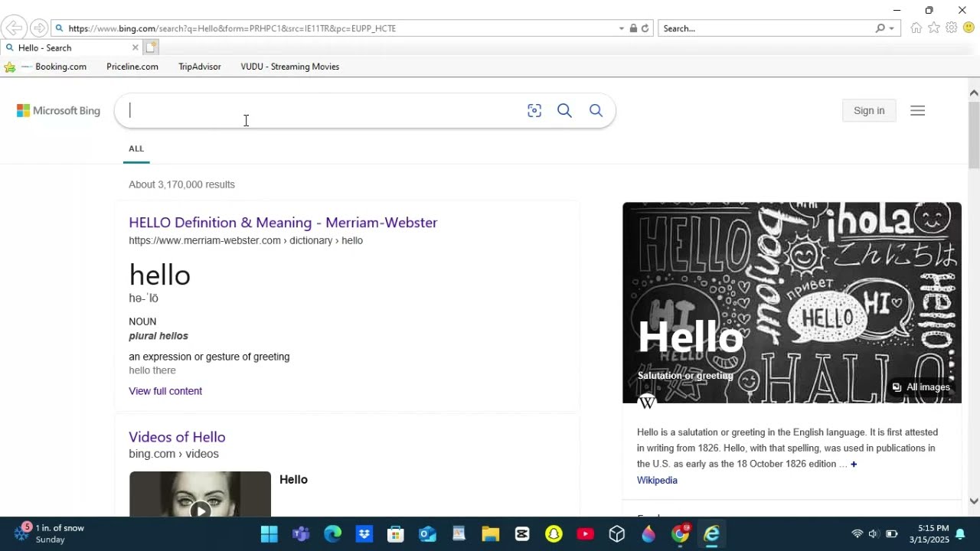Open a new blank tab
The image size is (980, 551).
152,47
